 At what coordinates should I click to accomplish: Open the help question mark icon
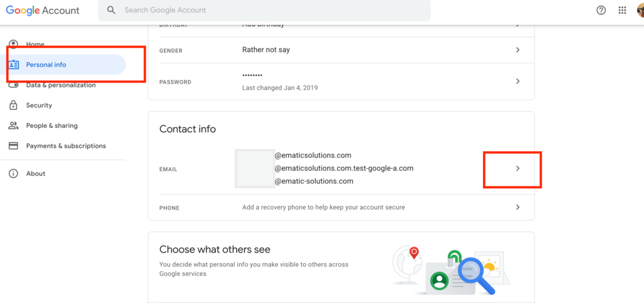point(601,10)
